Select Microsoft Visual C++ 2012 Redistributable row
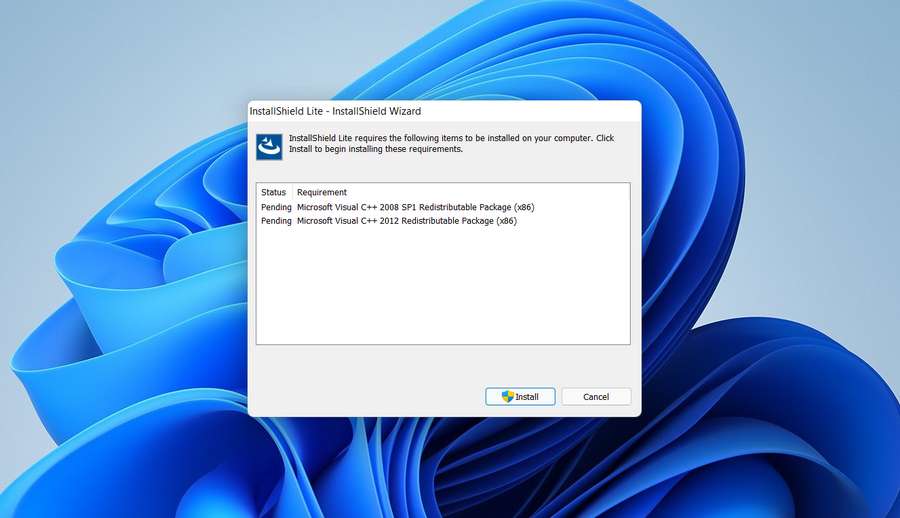The image size is (900, 518). 443,221
